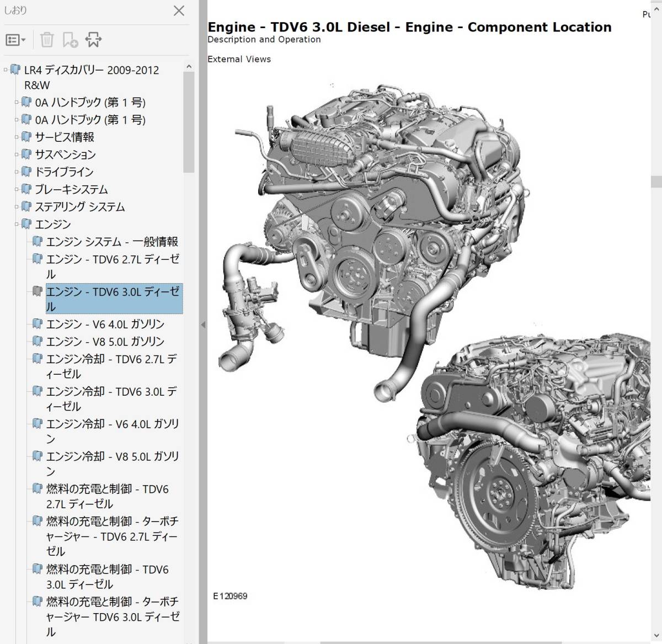Open 燃料の充電と制御 - TDV6 2.7L ディーゼル bookmark
This screenshot has width=662, height=644.
coord(108,497)
